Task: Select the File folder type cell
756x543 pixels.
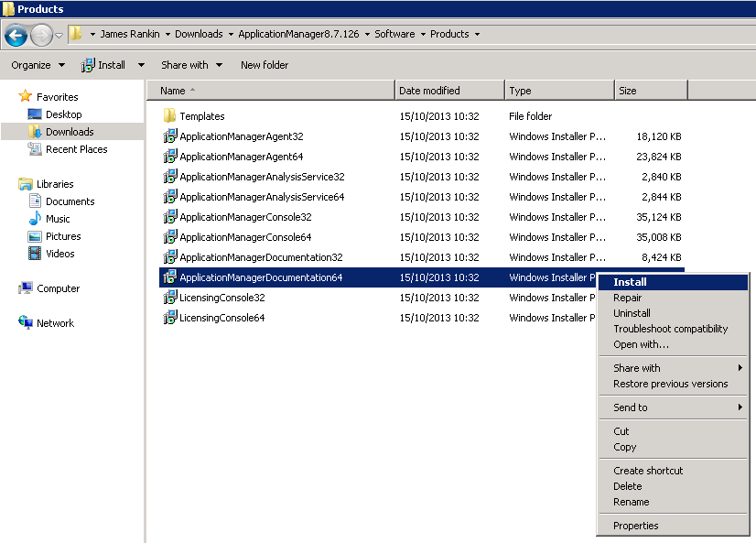Action: [x=530, y=116]
